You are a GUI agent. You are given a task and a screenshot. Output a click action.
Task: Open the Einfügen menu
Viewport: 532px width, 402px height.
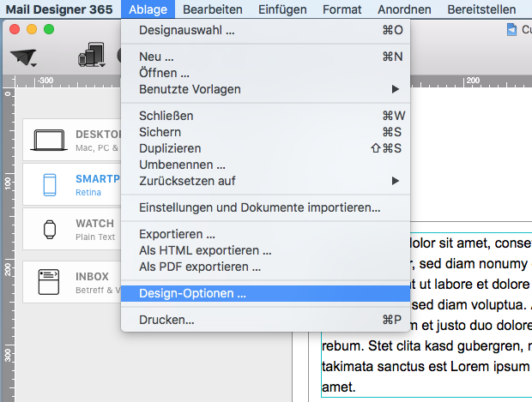(x=282, y=9)
